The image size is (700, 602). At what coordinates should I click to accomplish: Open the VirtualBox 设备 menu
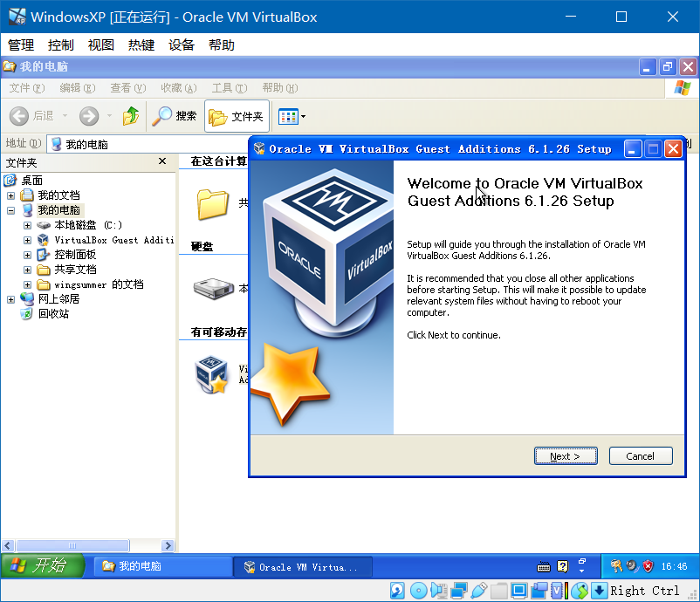(x=182, y=44)
